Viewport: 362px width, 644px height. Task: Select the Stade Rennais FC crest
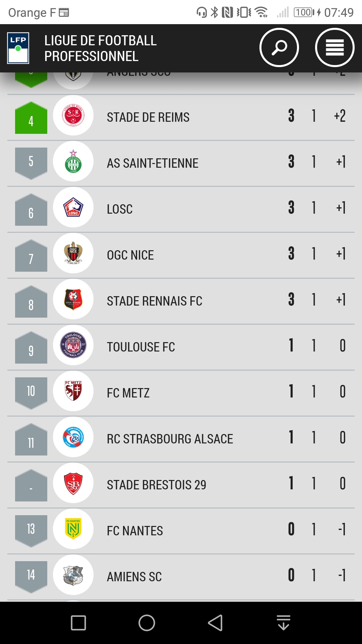click(73, 299)
